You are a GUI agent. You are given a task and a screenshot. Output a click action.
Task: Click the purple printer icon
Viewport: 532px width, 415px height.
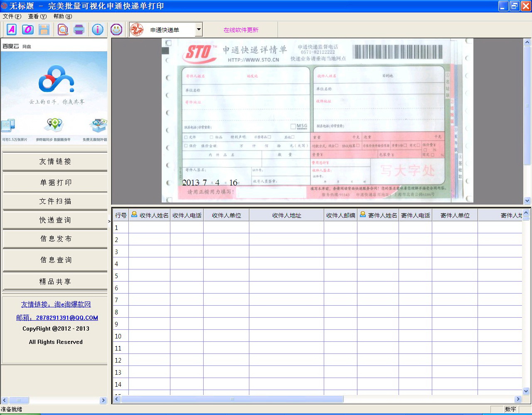coord(79,30)
